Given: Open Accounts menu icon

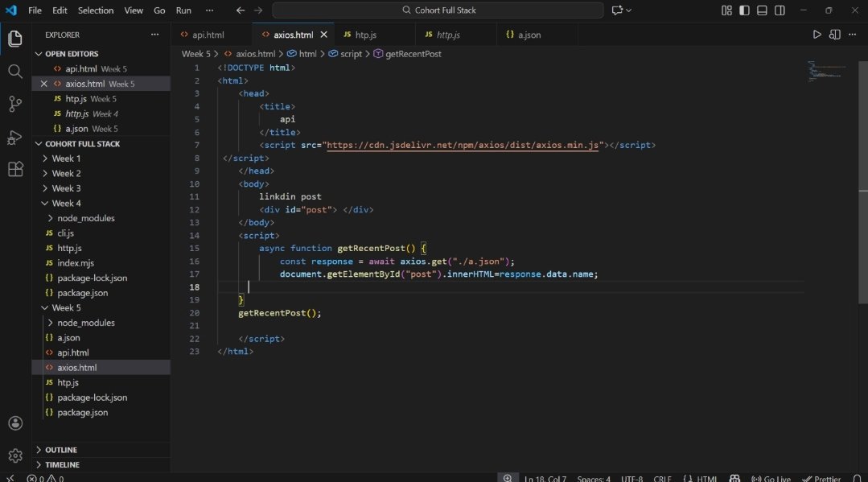Looking at the screenshot, I should (x=15, y=423).
